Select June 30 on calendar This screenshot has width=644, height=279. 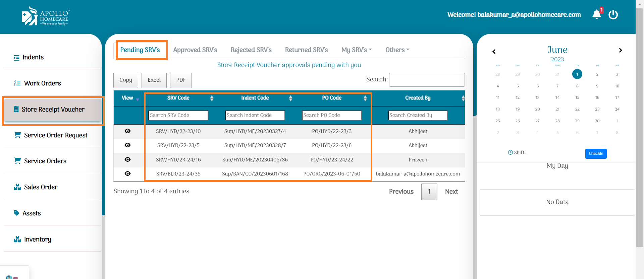pyautogui.click(x=597, y=121)
